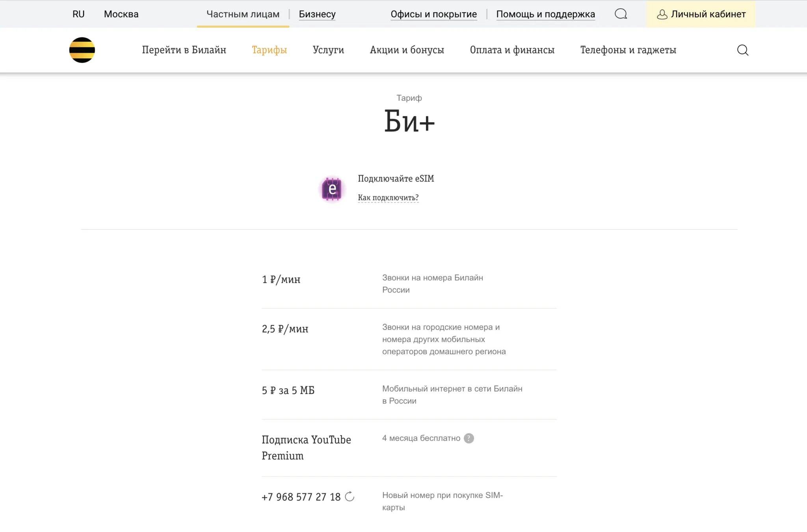Click the Как подключить? link
The height and width of the screenshot is (532, 807).
coord(388,197)
